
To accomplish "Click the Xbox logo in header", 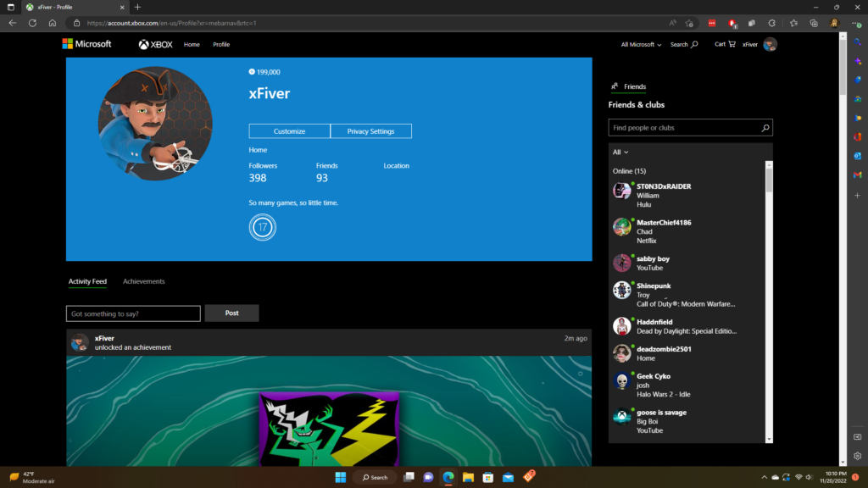I will 157,44.
